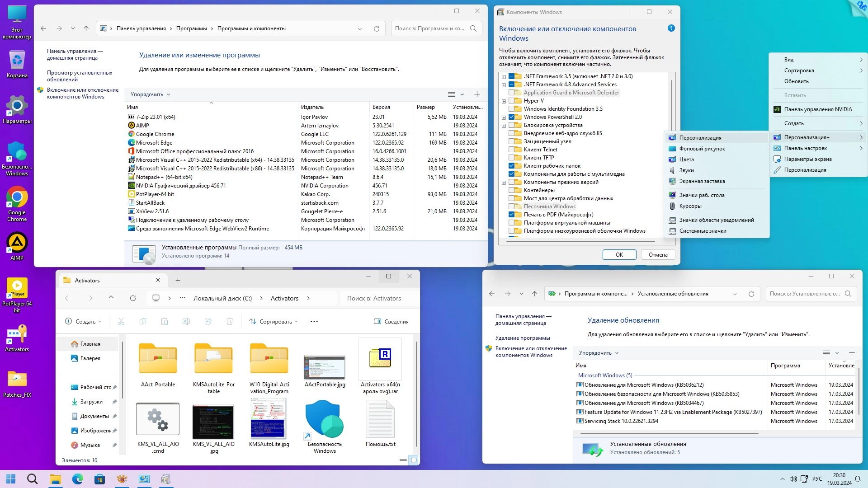Click the taskbar search magnifier icon
Screen dimensions: 868x488
pyautogui.click(x=32, y=479)
